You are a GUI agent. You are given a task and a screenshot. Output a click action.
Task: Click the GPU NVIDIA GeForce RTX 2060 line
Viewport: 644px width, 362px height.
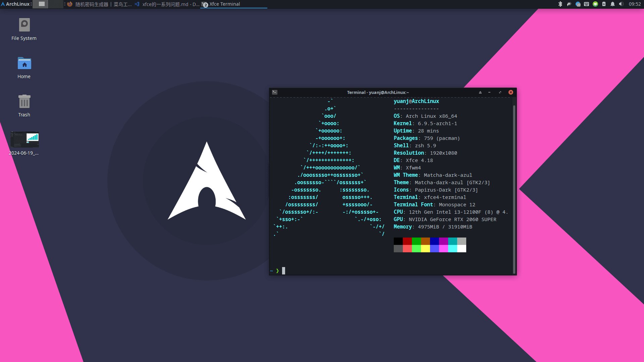click(x=445, y=219)
